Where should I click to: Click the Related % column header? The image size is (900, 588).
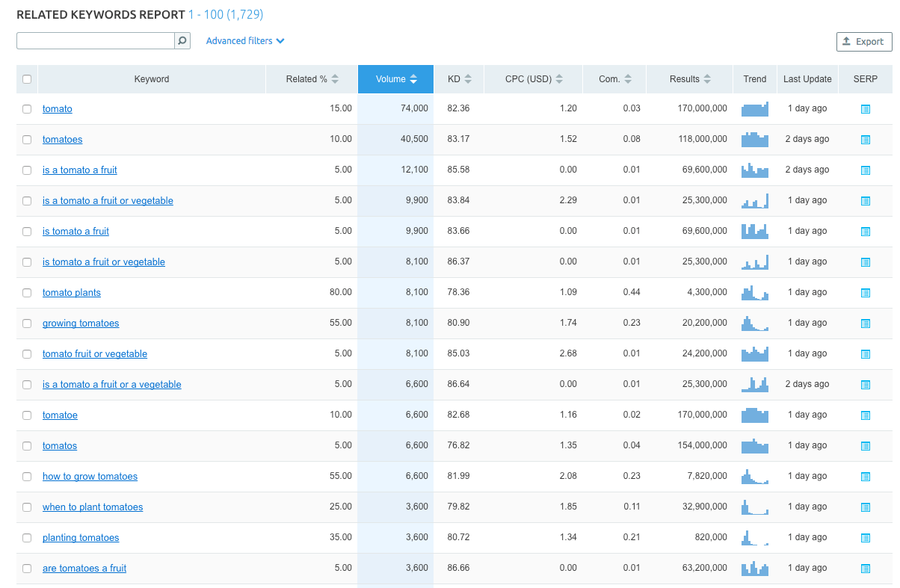point(310,78)
